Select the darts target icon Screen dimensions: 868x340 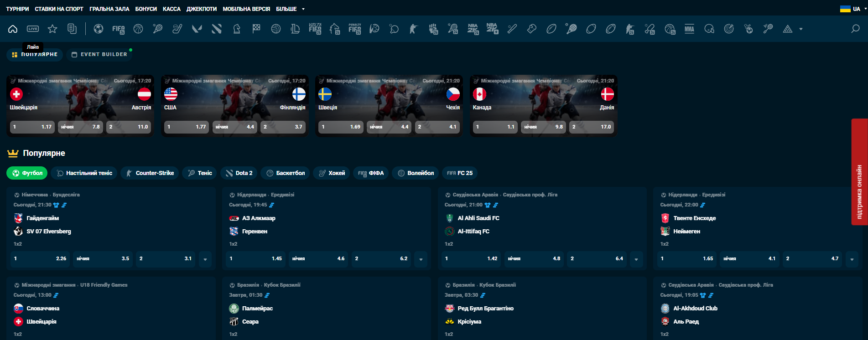pos(729,29)
